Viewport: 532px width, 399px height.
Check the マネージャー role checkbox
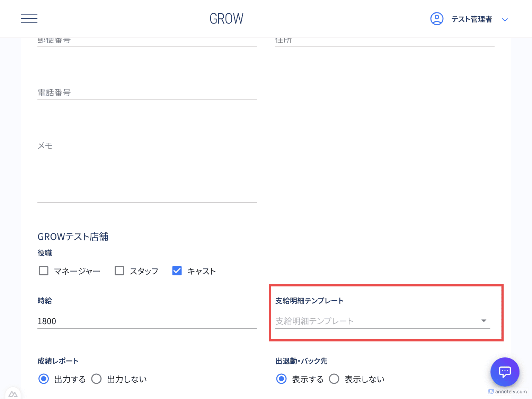[x=43, y=271]
